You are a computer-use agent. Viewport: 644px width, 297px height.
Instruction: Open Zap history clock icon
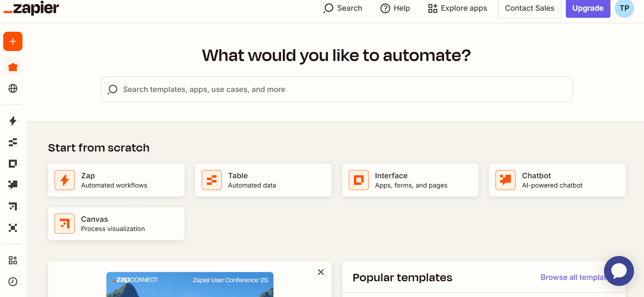[x=13, y=282]
